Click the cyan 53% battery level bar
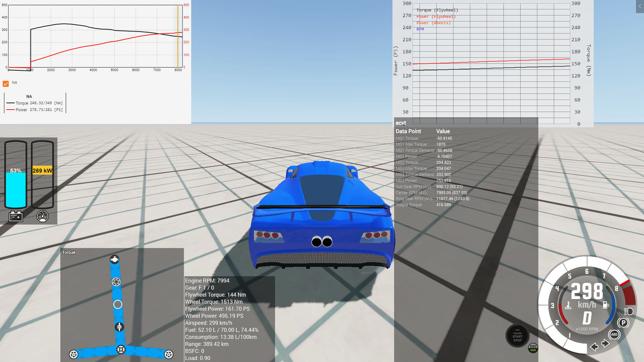 click(x=16, y=190)
